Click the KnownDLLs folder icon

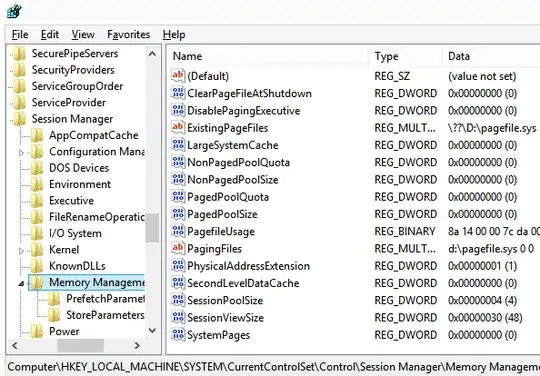pyautogui.click(x=37, y=266)
